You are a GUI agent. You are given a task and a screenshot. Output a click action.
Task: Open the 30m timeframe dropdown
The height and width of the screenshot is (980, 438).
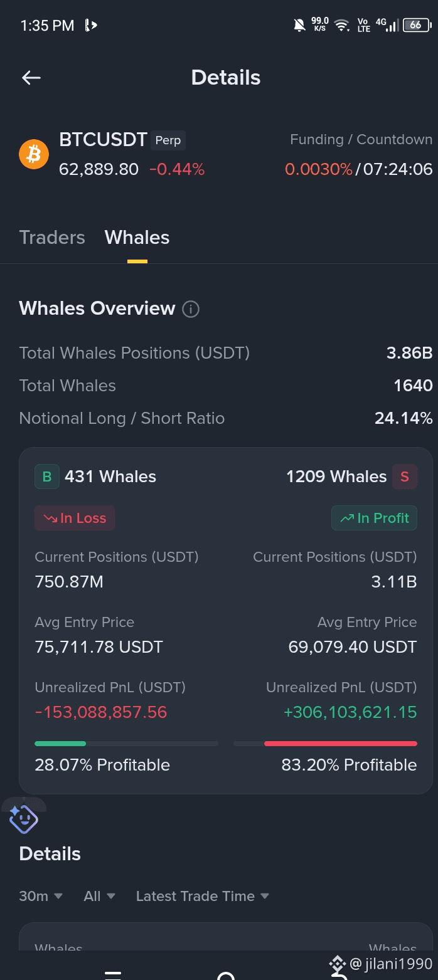click(x=41, y=896)
